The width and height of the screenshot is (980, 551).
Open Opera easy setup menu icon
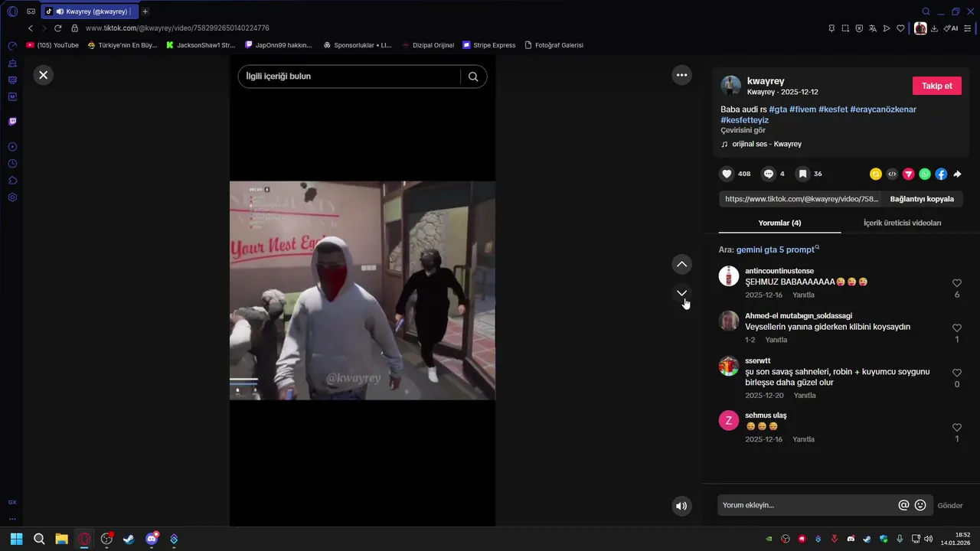(x=968, y=28)
